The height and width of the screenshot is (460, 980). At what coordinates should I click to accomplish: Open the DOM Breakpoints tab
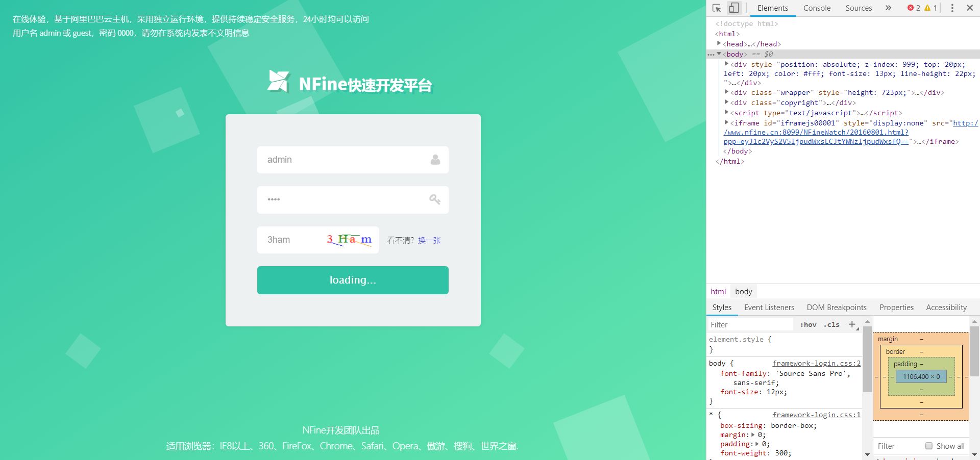pyautogui.click(x=837, y=308)
